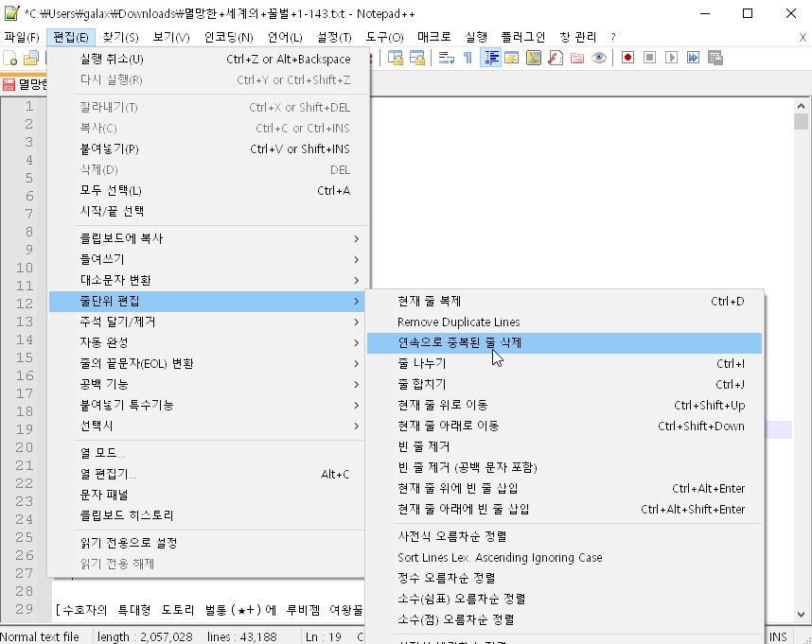812x644 pixels.
Task: Expand the 들여쓰기 submenu
Action: (207, 259)
